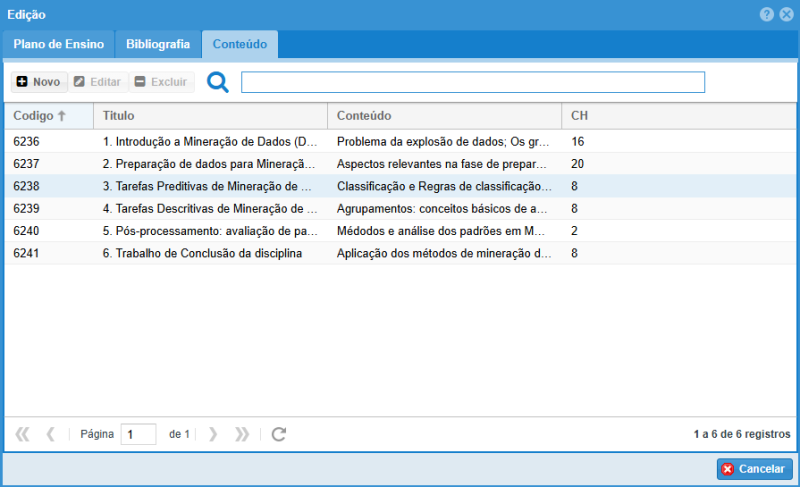Go to next page arrow icon

click(212, 434)
